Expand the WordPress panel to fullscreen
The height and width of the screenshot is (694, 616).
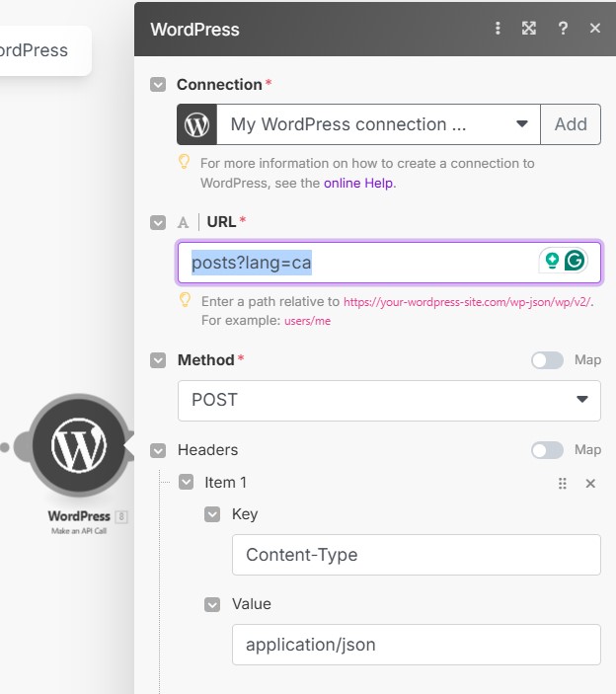(x=529, y=29)
